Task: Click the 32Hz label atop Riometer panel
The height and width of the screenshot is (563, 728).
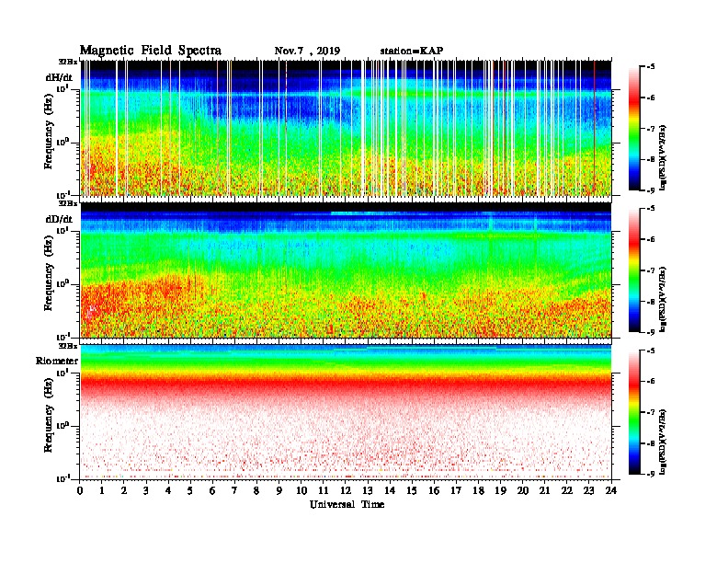Action: click(x=68, y=346)
